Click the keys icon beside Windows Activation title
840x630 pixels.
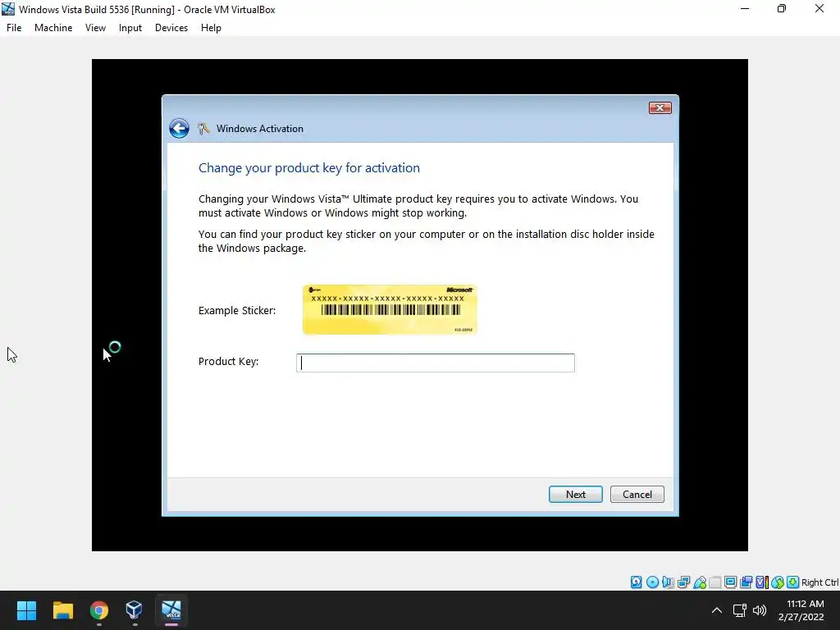click(x=203, y=129)
